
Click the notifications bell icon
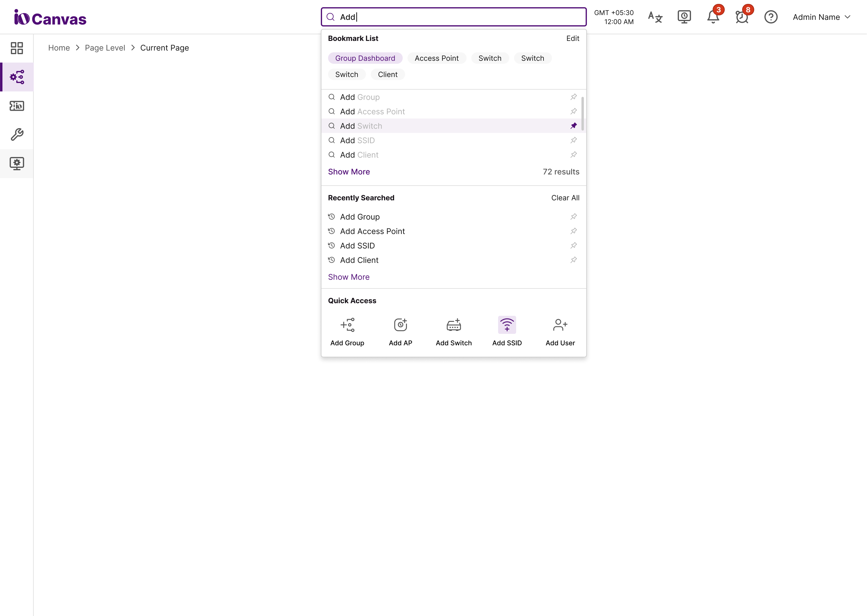tap(713, 17)
